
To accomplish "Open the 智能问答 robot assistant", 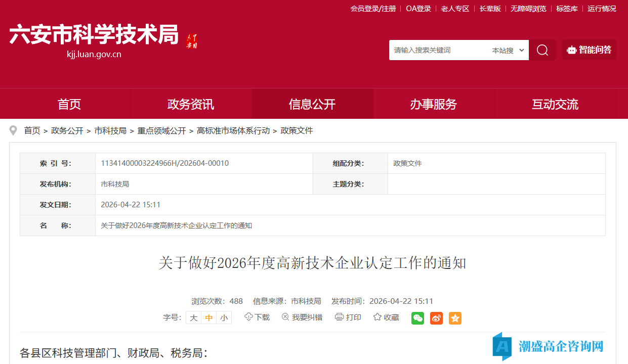I will [589, 50].
